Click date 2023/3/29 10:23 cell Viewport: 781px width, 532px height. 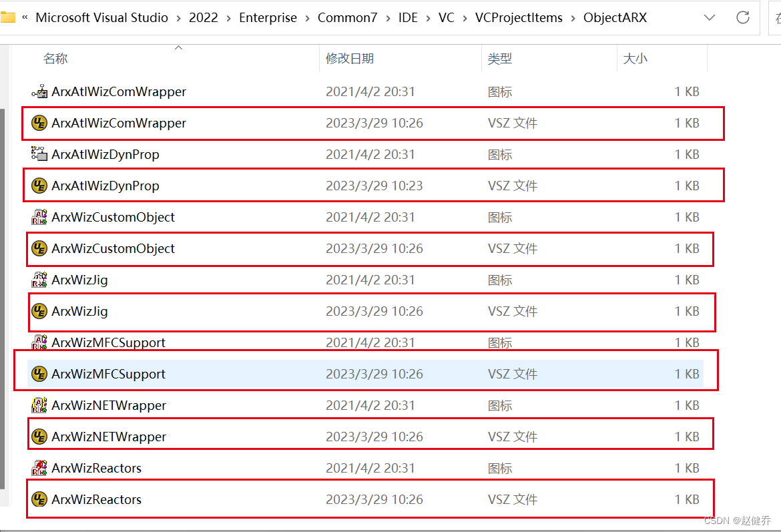(374, 186)
